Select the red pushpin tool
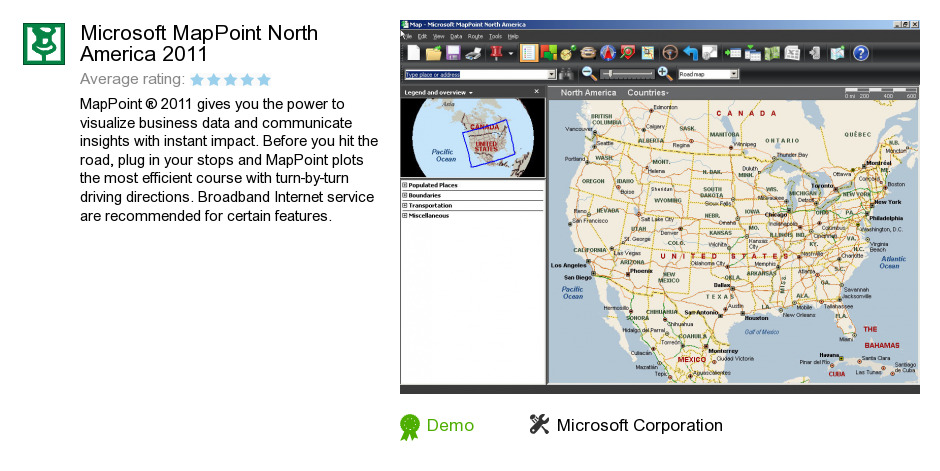This screenshot has height=471, width=940. [x=496, y=53]
